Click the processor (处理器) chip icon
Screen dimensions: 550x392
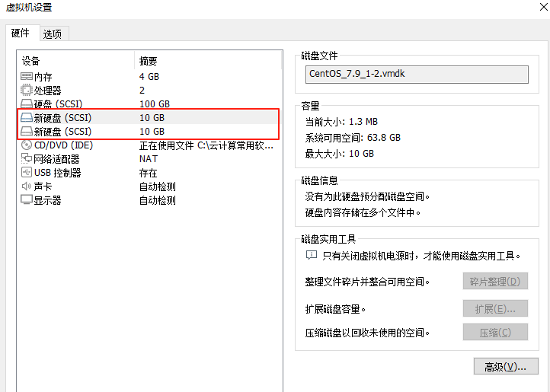coord(27,90)
